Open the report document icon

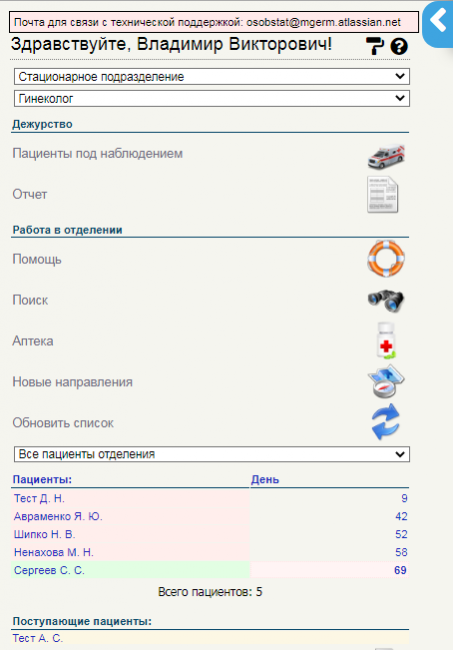tap(383, 194)
